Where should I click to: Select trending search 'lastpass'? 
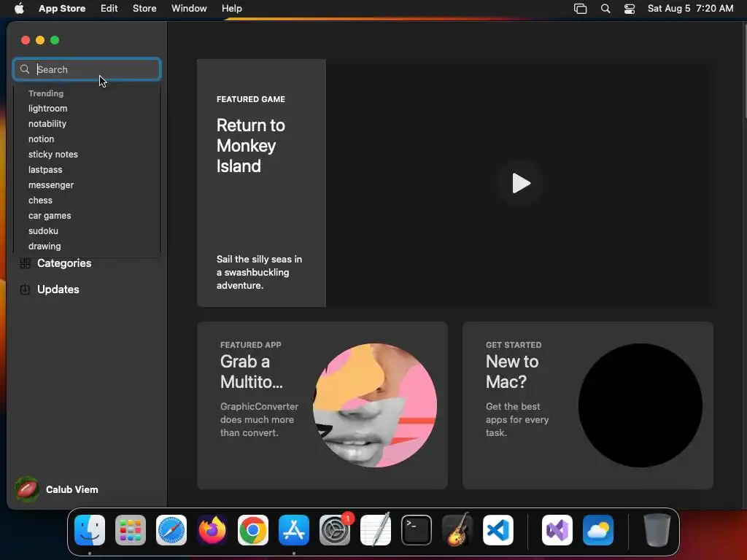click(x=45, y=169)
